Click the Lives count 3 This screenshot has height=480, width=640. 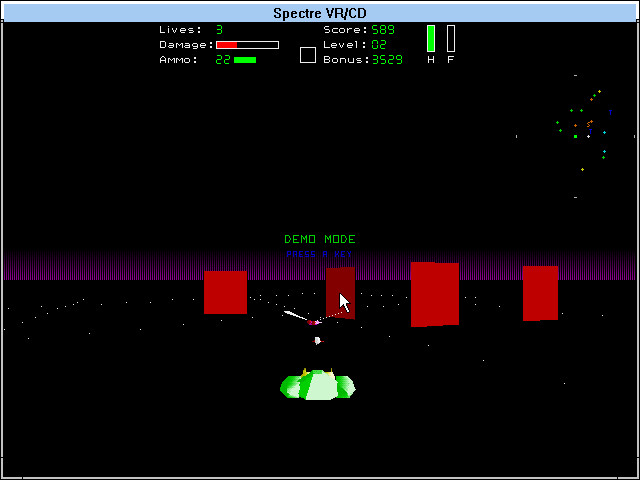[x=220, y=30]
